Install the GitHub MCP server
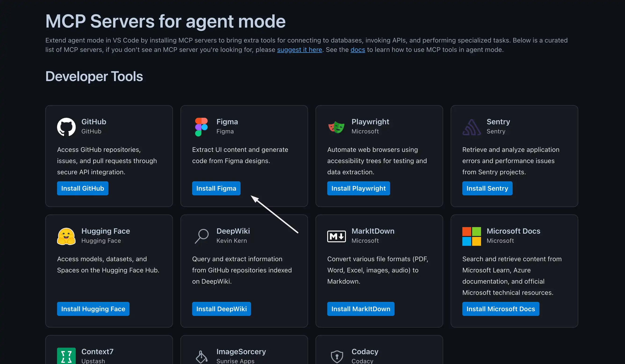Screen dimensions: 625x364 [83, 188]
